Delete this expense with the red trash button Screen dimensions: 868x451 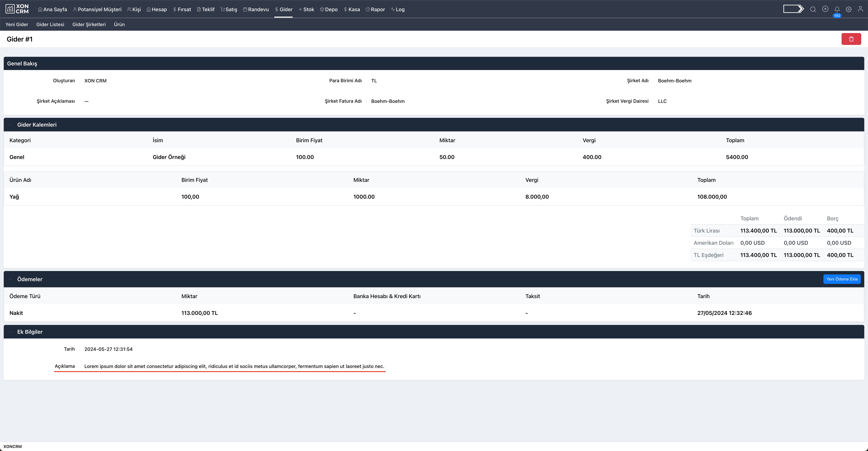[x=851, y=39]
